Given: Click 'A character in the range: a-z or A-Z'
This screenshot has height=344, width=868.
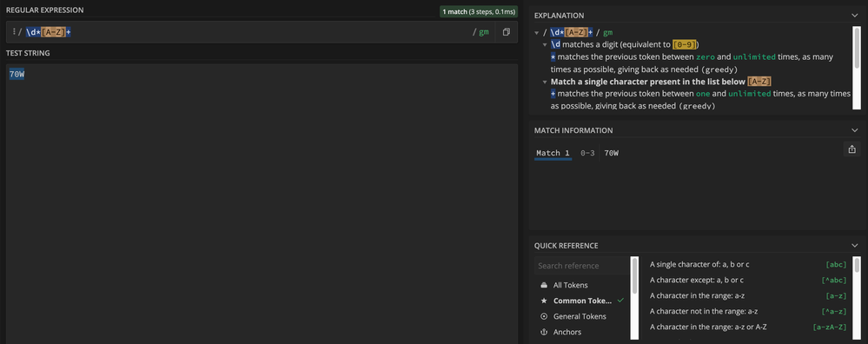Looking at the screenshot, I should coord(708,327).
